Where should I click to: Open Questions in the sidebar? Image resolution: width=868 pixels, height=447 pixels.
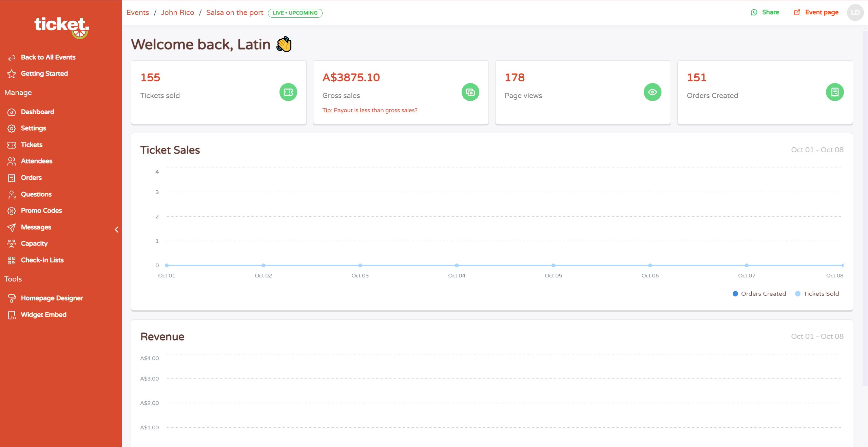[x=36, y=194]
